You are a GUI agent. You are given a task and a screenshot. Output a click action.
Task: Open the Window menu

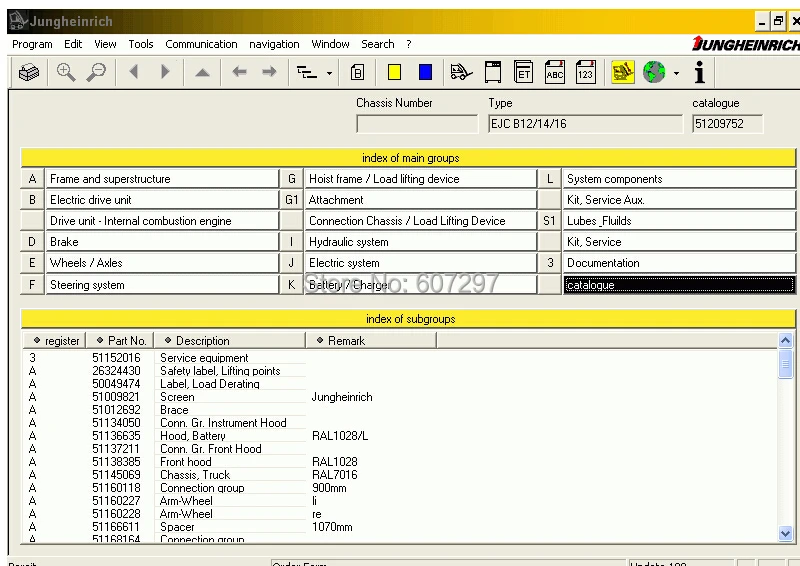coord(331,44)
